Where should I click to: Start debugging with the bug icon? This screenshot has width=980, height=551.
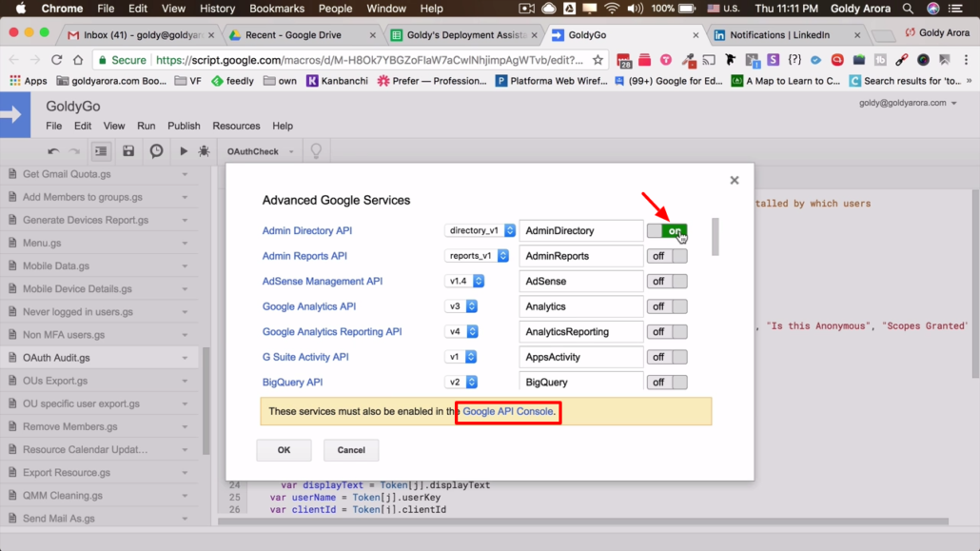pos(204,150)
